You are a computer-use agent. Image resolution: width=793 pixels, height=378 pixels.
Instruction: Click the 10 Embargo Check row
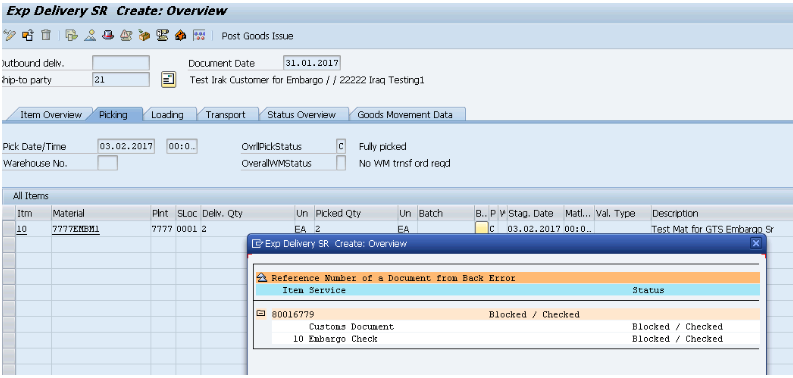click(x=515, y=339)
